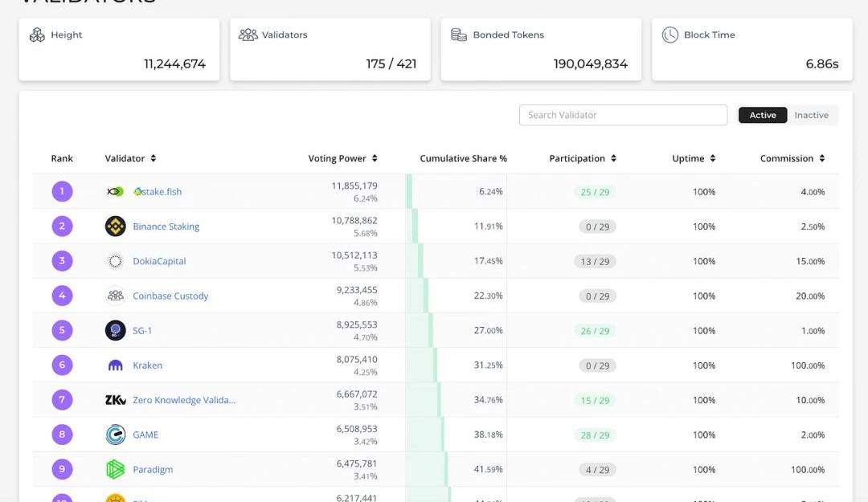The width and height of the screenshot is (868, 502).
Task: Click the Height cubes icon
Action: (37, 35)
